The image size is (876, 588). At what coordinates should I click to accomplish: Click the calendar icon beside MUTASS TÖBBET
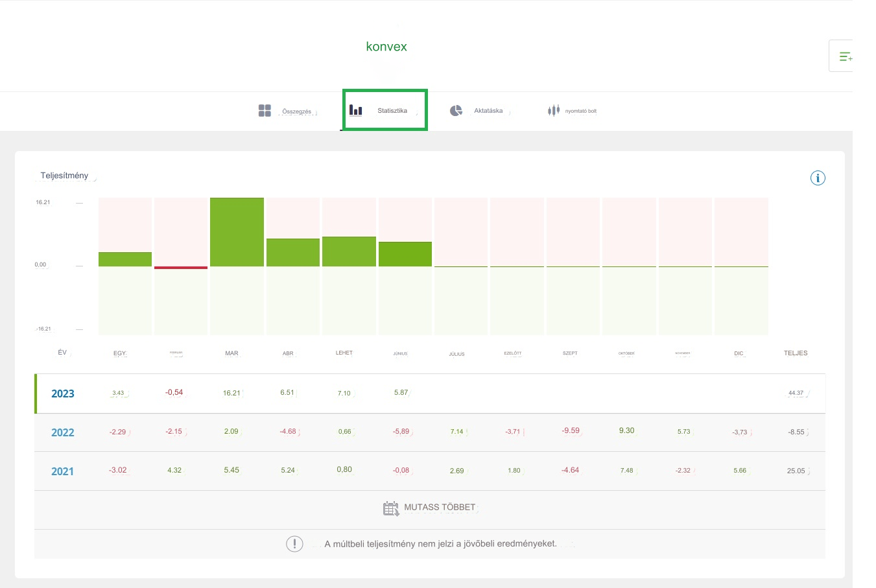point(390,508)
